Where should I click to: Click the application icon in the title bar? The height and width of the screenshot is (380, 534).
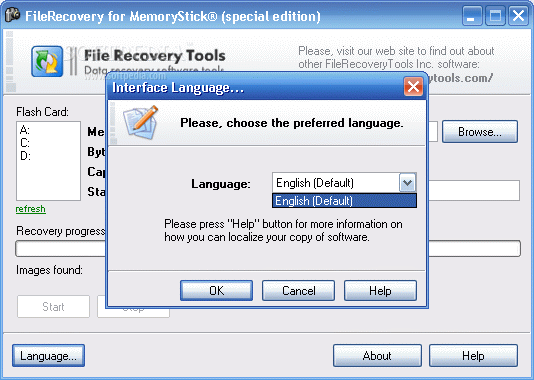[12, 15]
